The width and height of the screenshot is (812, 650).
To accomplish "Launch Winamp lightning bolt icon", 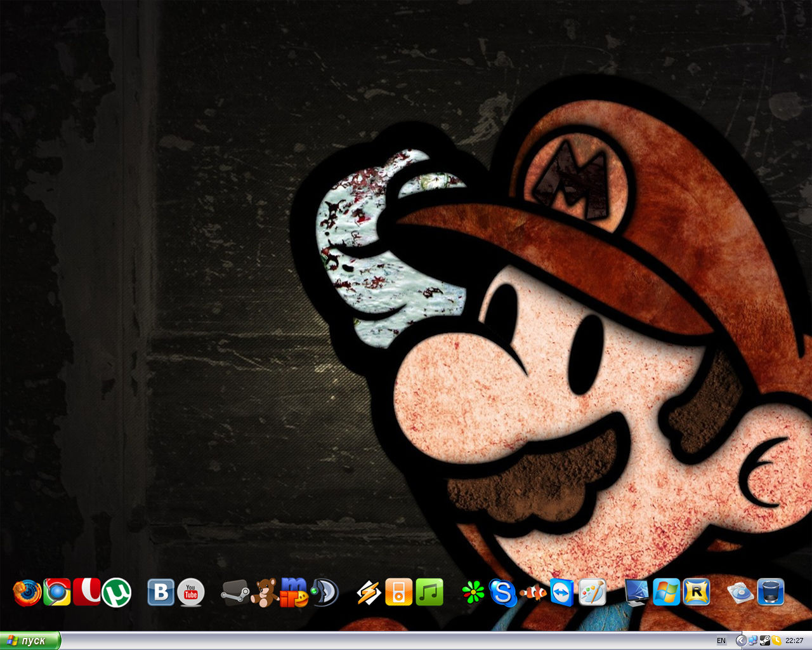I will tap(369, 593).
